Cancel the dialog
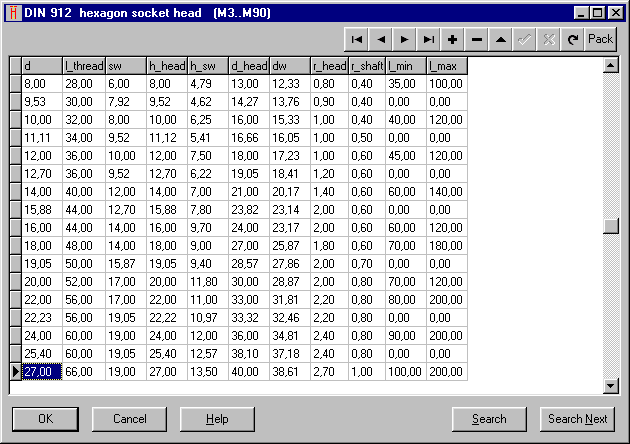This screenshot has width=630, height=444. (x=129, y=419)
